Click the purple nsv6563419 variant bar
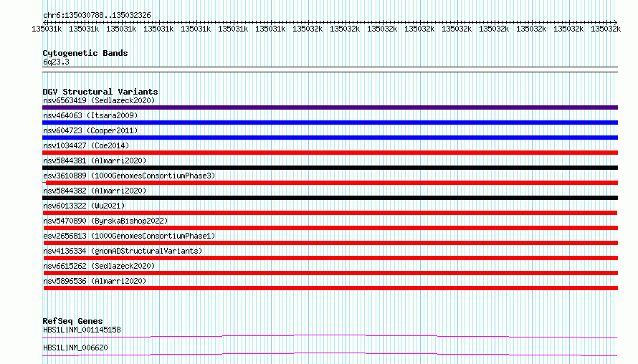The height and width of the screenshot is (364, 638). pyautogui.click(x=330, y=107)
